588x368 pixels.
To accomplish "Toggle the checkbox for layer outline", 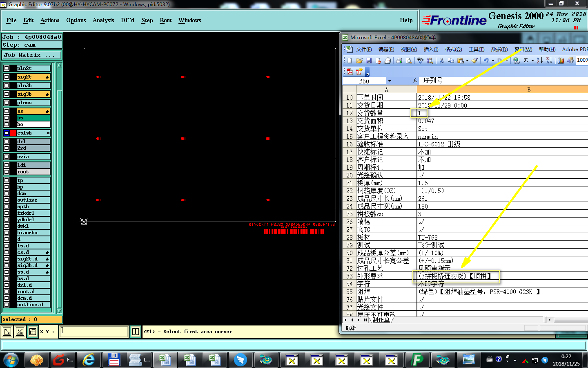I will click(7, 200).
